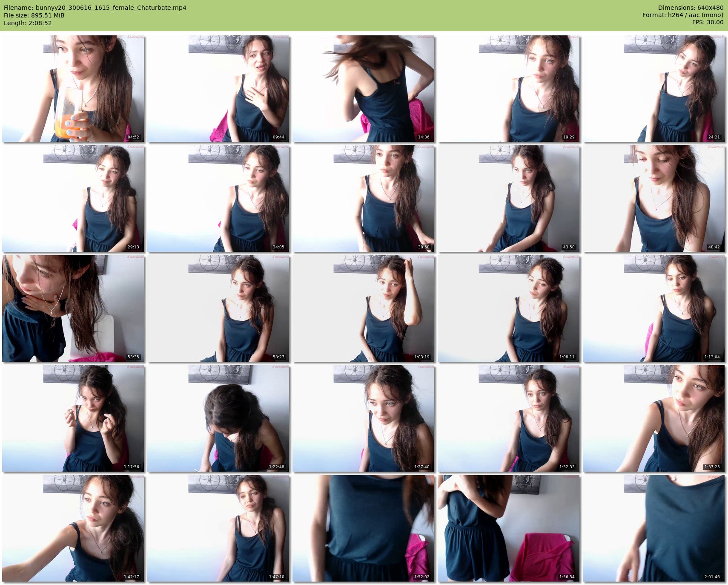The image size is (728, 585).
Task: Select the 48:42 thumbnail
Action: point(654,199)
